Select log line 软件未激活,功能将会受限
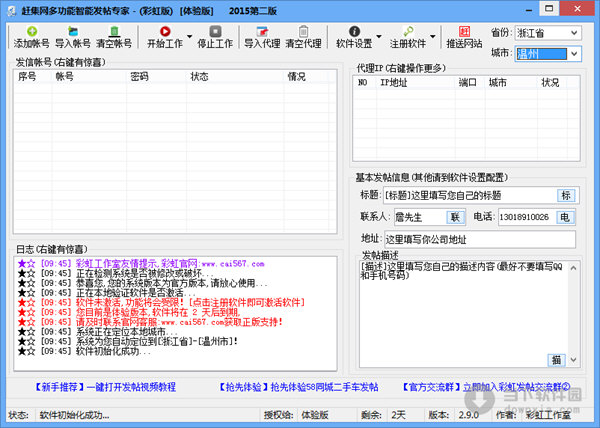600x428 pixels. 161,303
